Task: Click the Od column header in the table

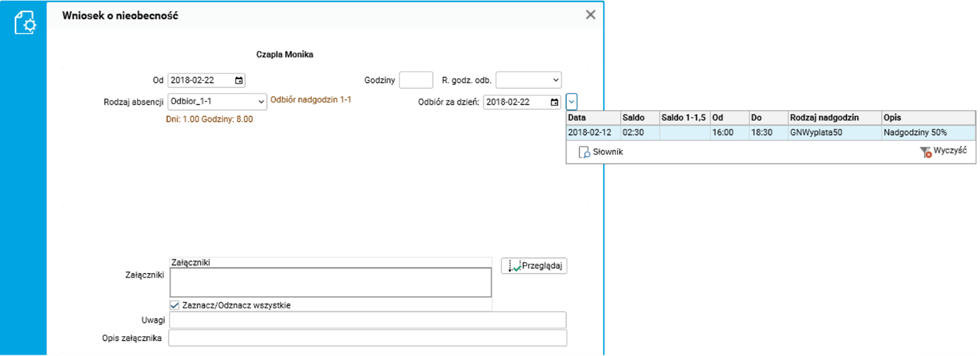Action: (x=729, y=117)
